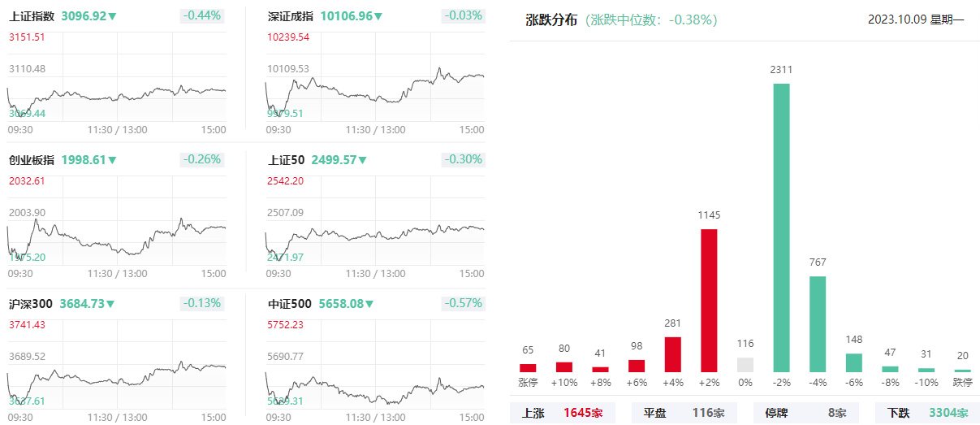980x425 pixels.
Task: Click the 创业板指 intraday chart line
Action: (122, 247)
